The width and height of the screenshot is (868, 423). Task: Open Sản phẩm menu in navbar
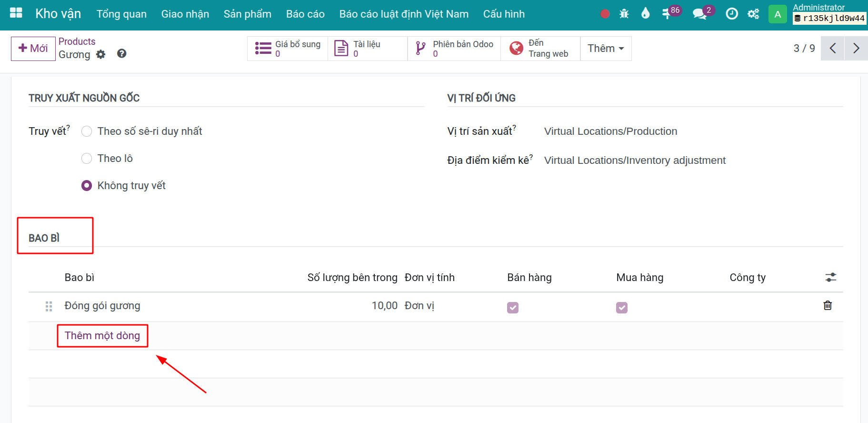point(247,14)
